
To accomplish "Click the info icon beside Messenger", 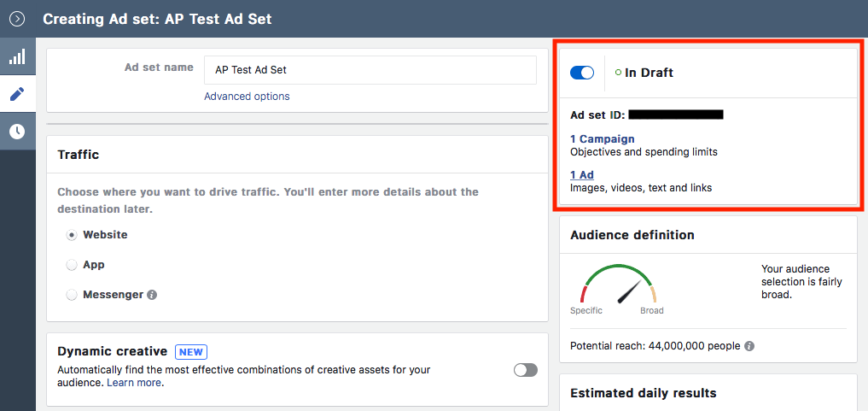I will click(x=152, y=295).
